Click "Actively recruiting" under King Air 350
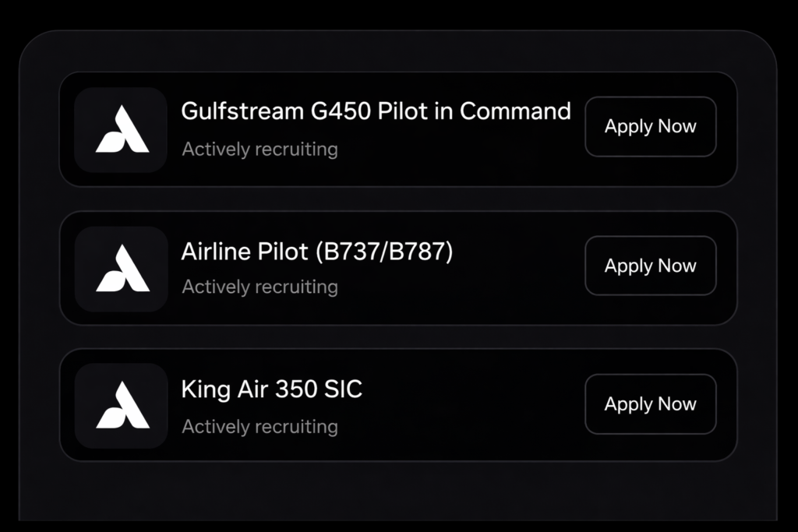Screen dimensions: 798x532 pyautogui.click(x=260, y=427)
